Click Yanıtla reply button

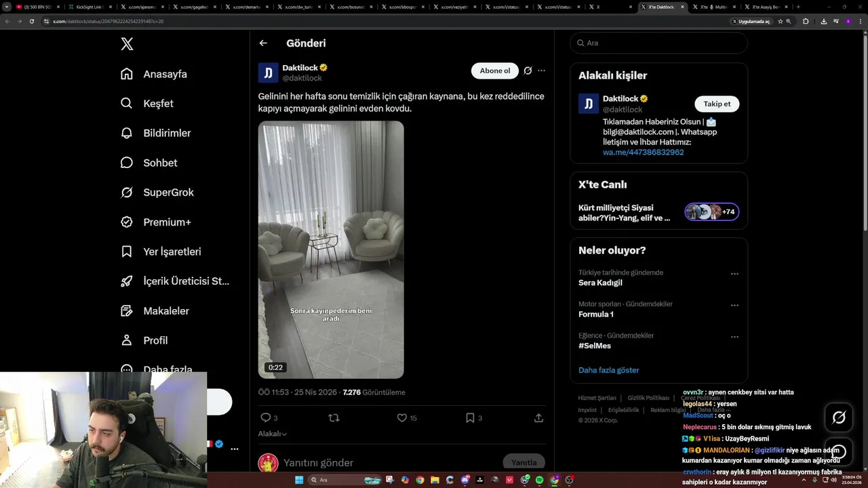click(x=524, y=462)
